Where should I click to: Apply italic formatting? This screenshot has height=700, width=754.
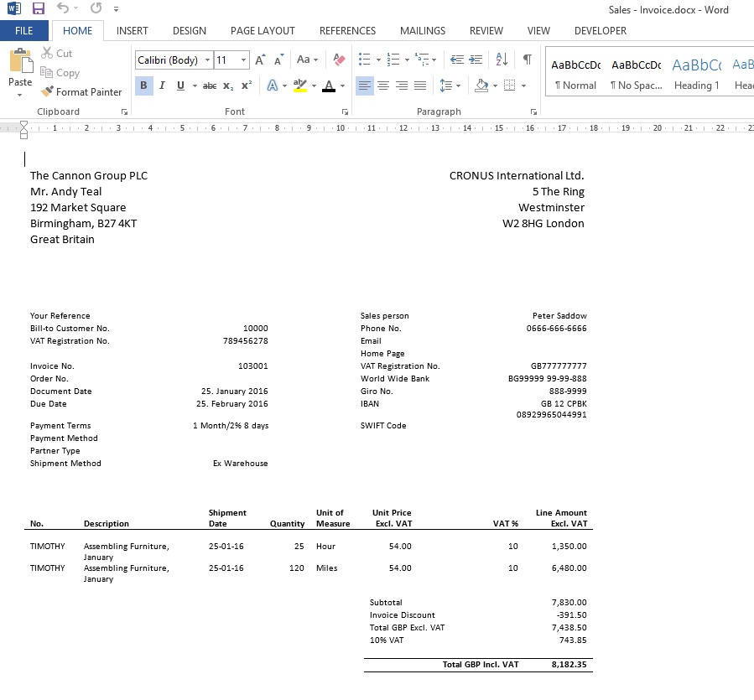(x=161, y=85)
